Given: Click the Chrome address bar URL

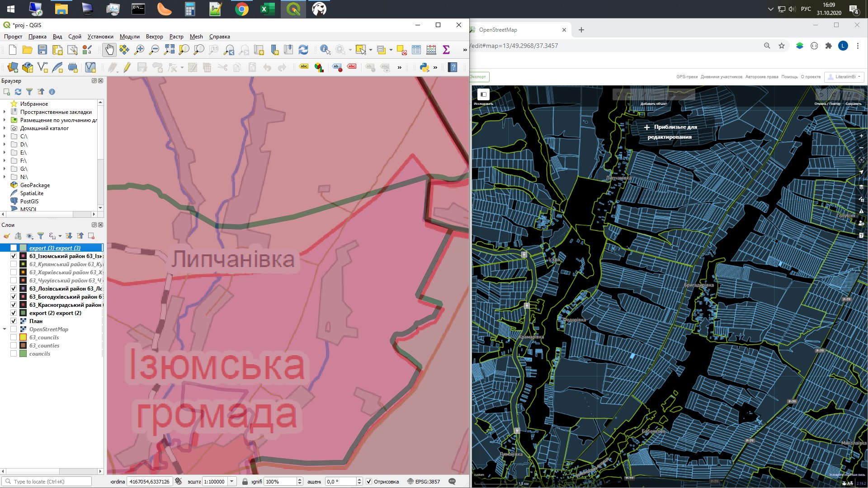Looking at the screenshot, I should pyautogui.click(x=514, y=46).
